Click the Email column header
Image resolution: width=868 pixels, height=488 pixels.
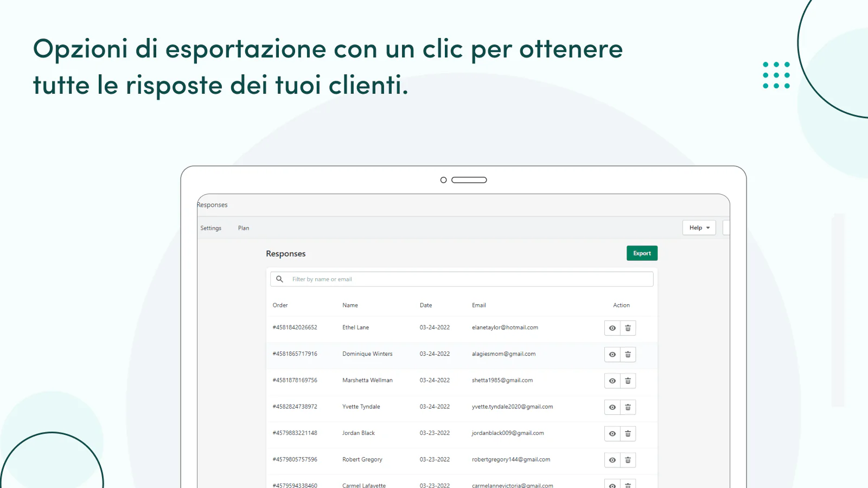[x=479, y=305]
